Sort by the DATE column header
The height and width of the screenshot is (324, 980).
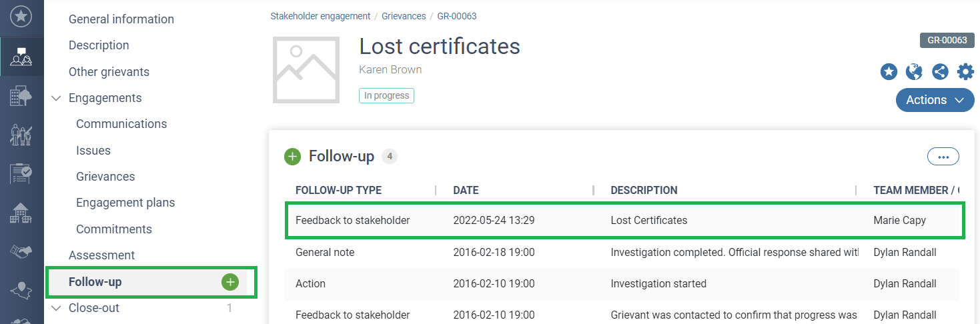tap(466, 191)
